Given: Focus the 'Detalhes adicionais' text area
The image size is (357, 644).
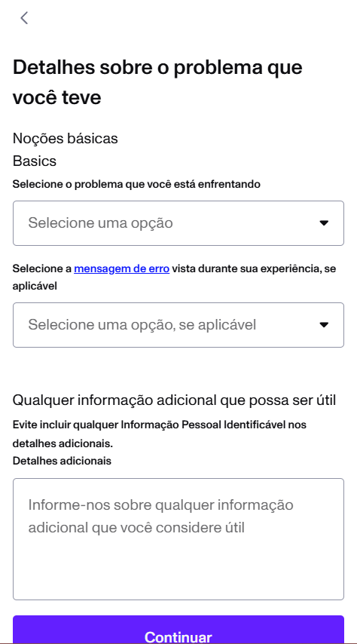Looking at the screenshot, I should pos(178,539).
